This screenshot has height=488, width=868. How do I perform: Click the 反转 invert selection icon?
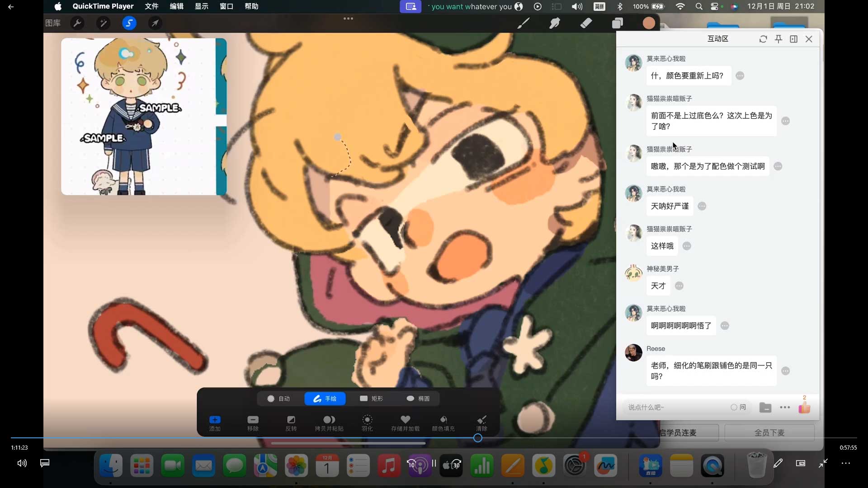[x=291, y=420]
